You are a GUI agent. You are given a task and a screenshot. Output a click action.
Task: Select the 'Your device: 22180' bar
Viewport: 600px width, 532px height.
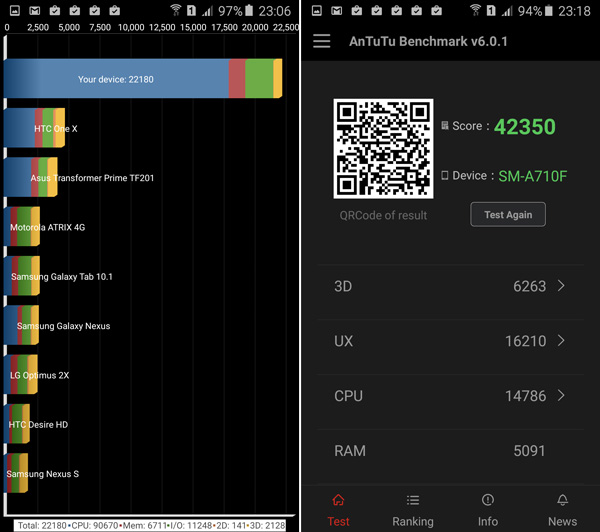115,79
